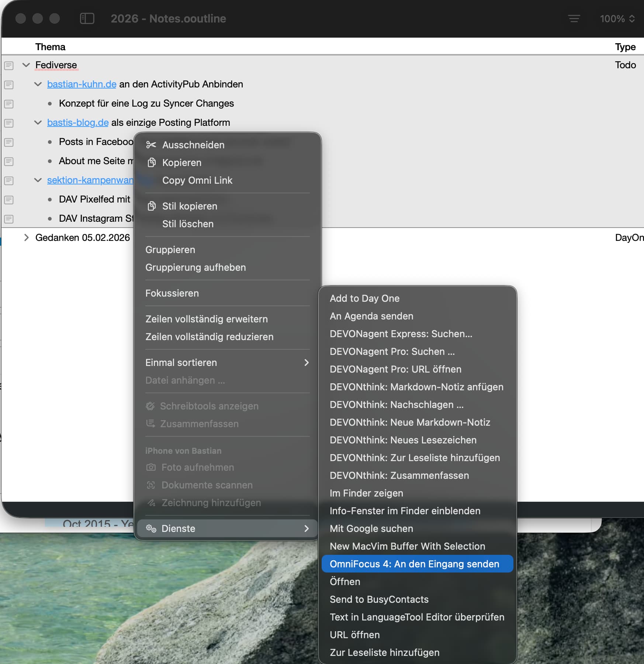The image size is (644, 664).
Task: Open the 100% zoom dropdown
Action: [x=617, y=18]
